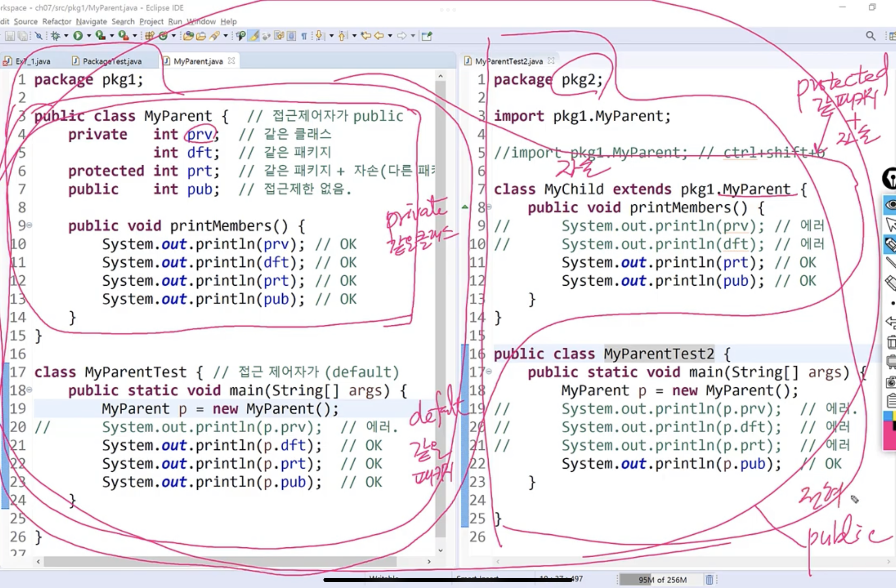Click the left editor horizontal scrollbar
Viewport: 896px width, 588px height.
[x=220, y=561]
